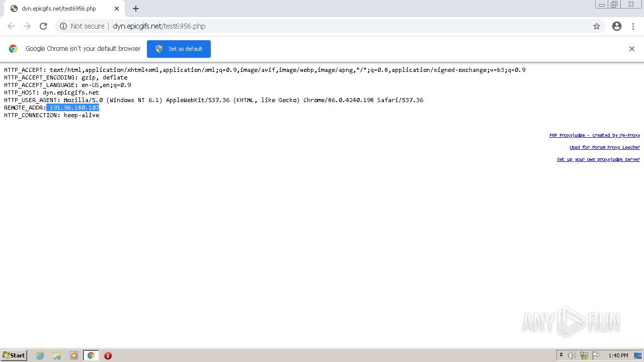Open the red stop-sign taskbar app

point(108,355)
